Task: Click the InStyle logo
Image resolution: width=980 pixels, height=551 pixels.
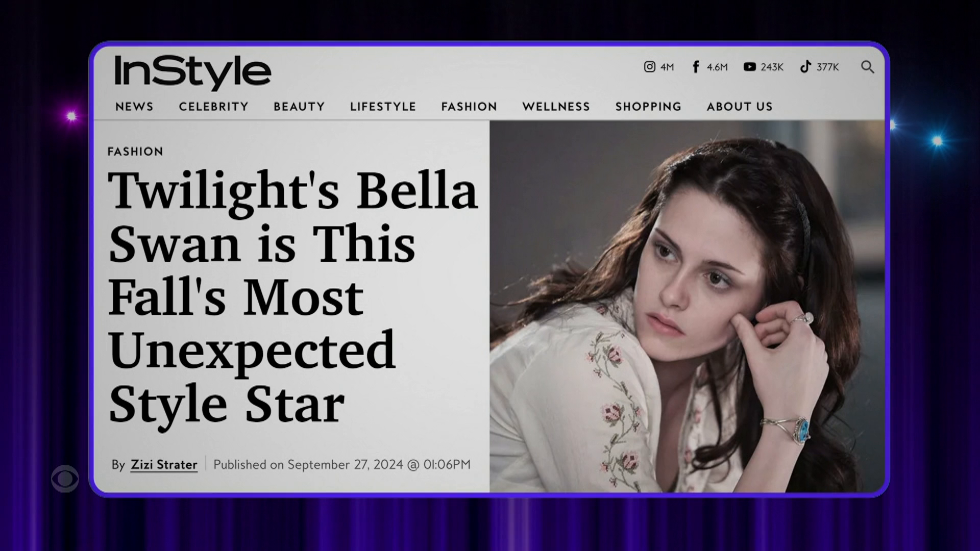Action: [192, 72]
